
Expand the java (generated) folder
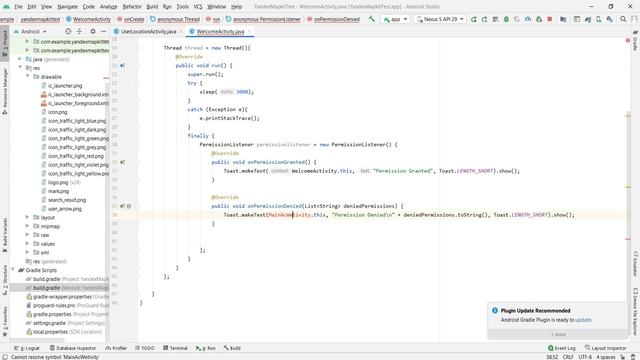[x=20, y=59]
